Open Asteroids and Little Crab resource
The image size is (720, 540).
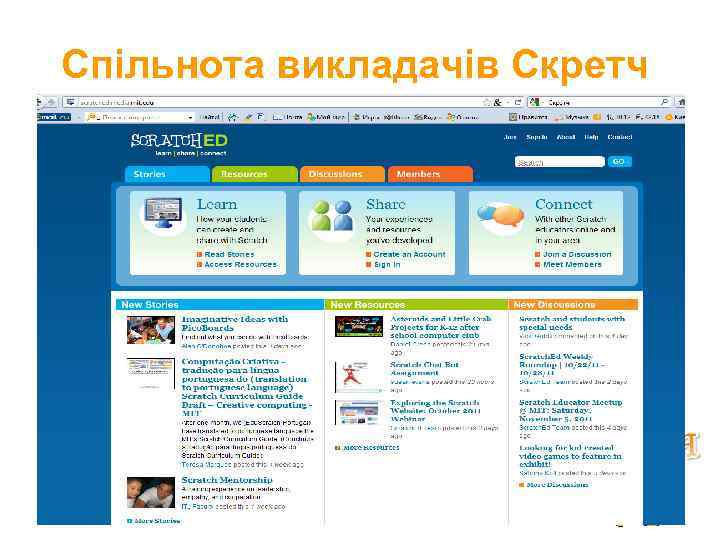(x=440, y=327)
